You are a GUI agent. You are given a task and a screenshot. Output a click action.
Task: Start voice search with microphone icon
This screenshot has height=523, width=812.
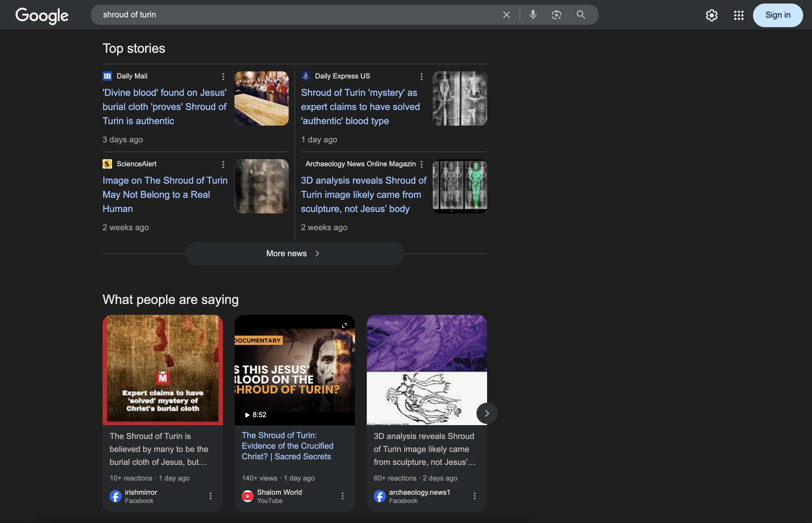(533, 15)
